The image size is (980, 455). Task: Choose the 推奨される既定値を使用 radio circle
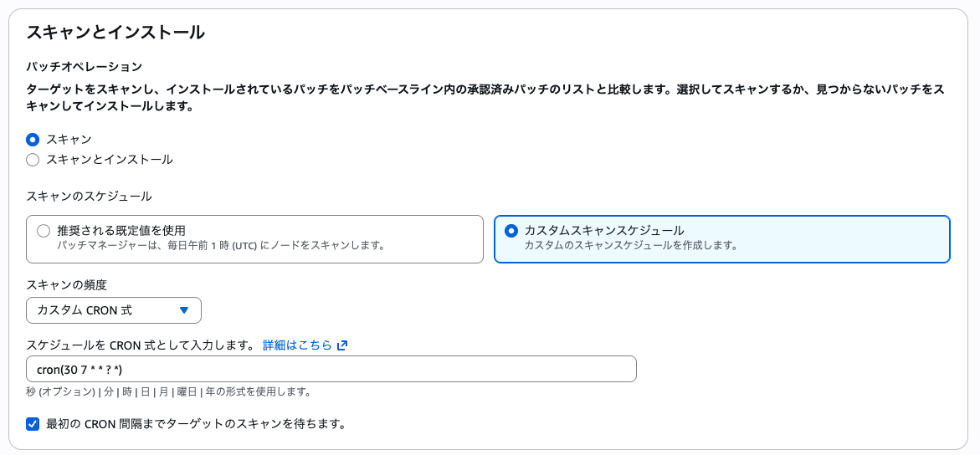44,231
